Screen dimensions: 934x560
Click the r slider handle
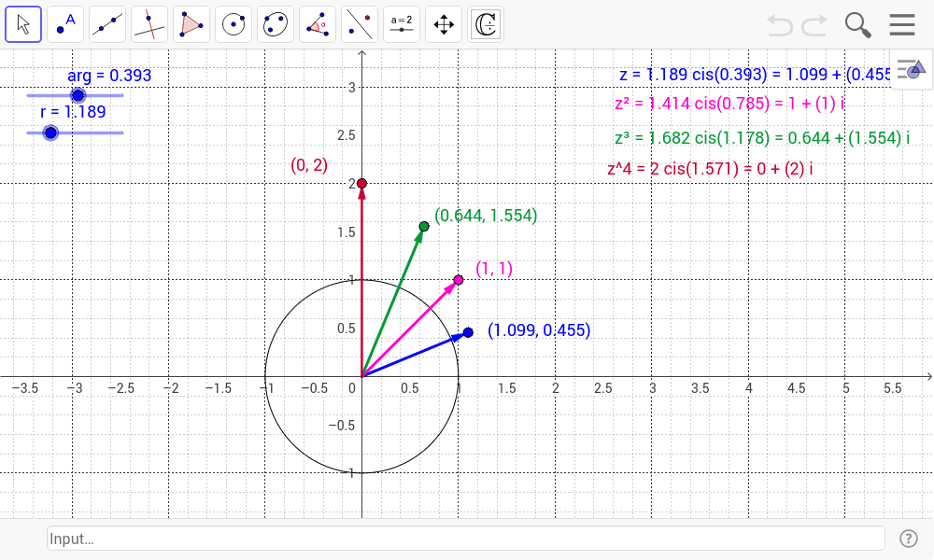(x=51, y=133)
